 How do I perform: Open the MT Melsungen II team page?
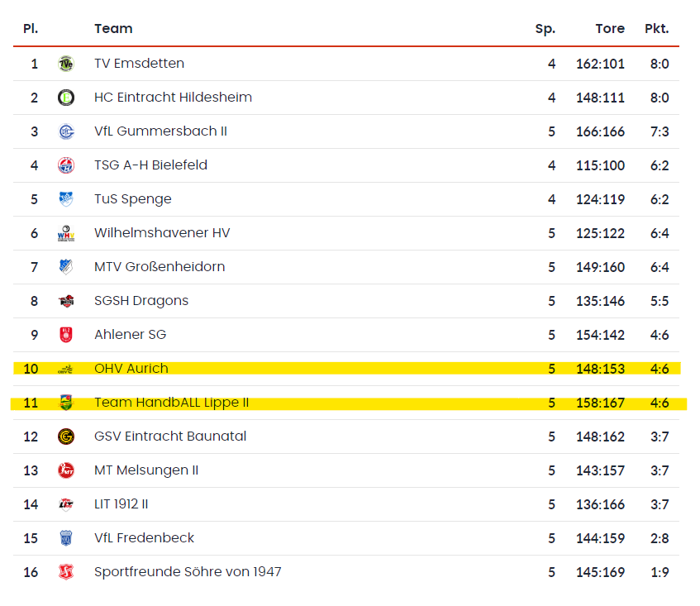[x=146, y=470]
